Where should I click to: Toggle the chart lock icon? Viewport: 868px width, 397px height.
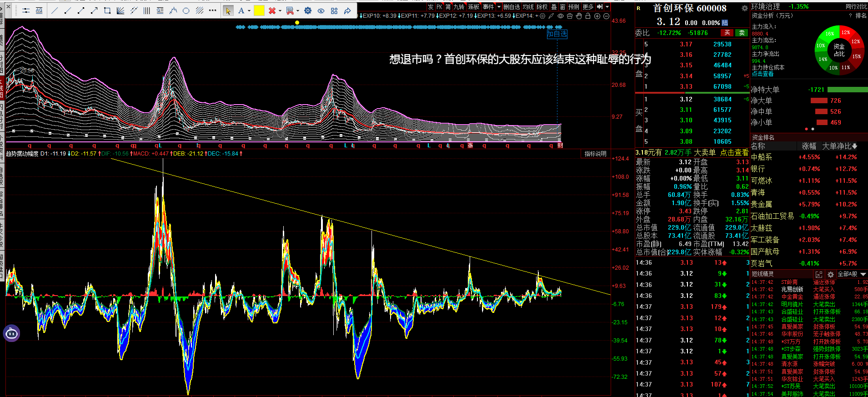pos(588,16)
